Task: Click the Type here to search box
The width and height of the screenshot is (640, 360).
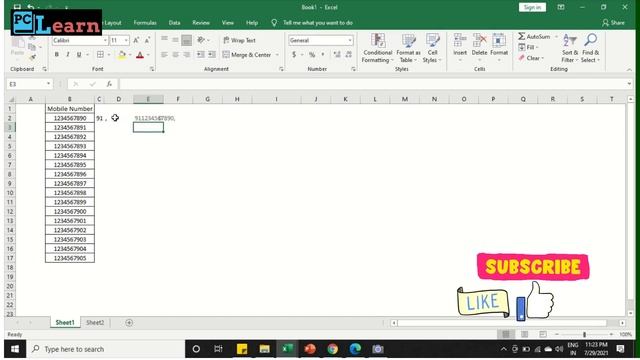Action: click(106, 349)
